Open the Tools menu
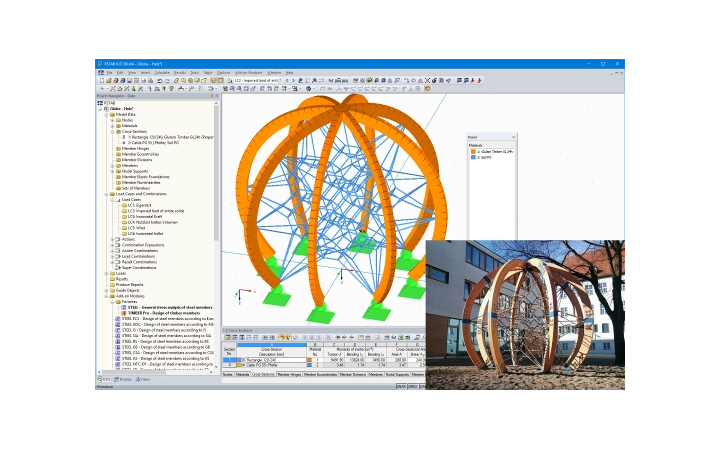This screenshot has height=450, width=720. click(195, 73)
